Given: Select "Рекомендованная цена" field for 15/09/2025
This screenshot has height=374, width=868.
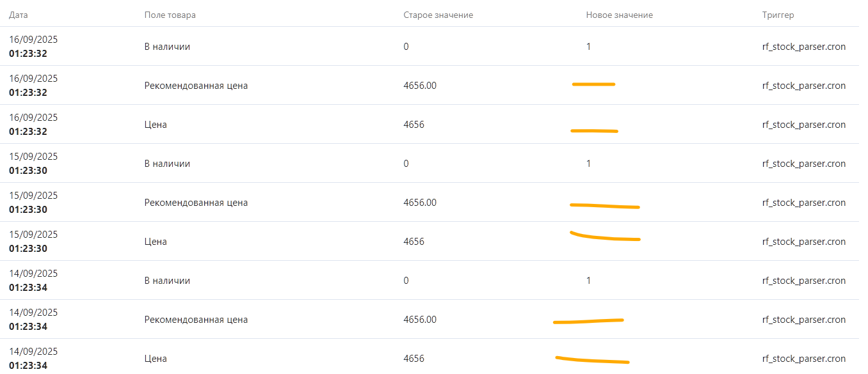Looking at the screenshot, I should 196,203.
